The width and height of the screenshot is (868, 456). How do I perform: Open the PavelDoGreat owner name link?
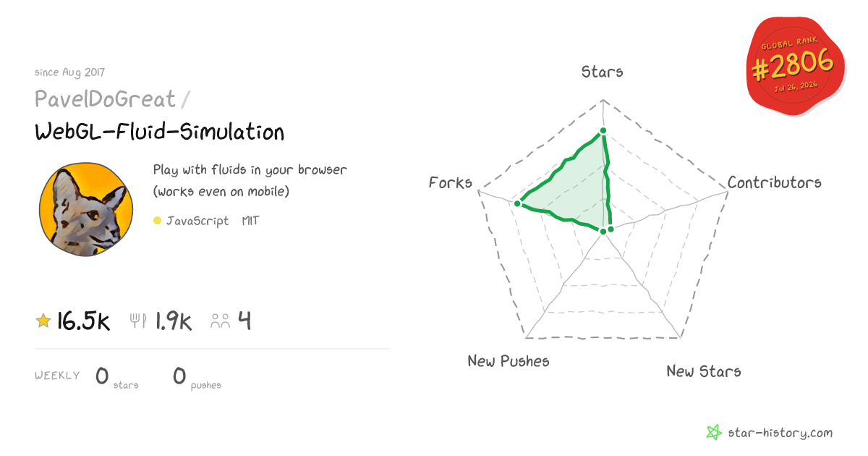click(x=105, y=98)
